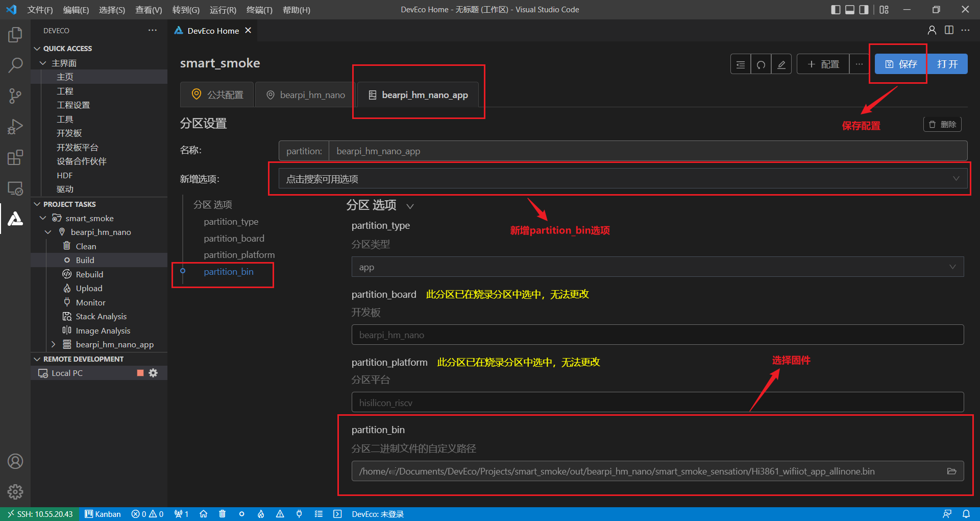Click the build circle icon in status bar

coord(241,514)
